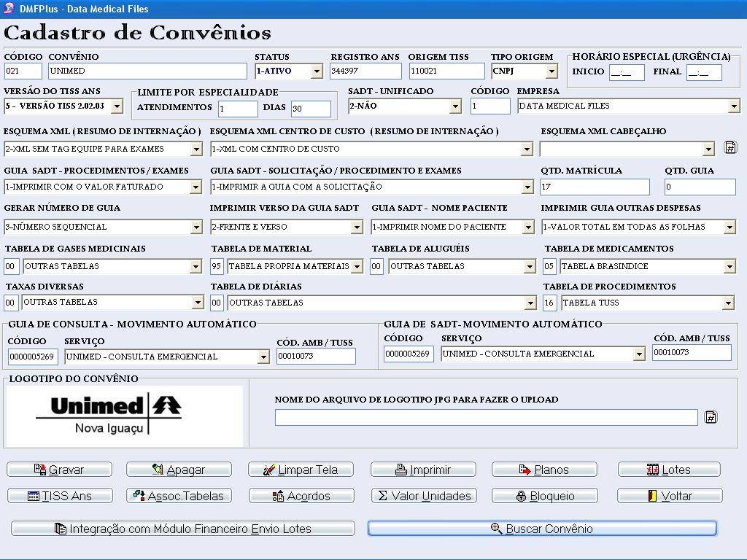Click Integração com Módulo Financeiro Envio Lotes
The height and width of the screenshot is (560, 747).
(x=183, y=529)
